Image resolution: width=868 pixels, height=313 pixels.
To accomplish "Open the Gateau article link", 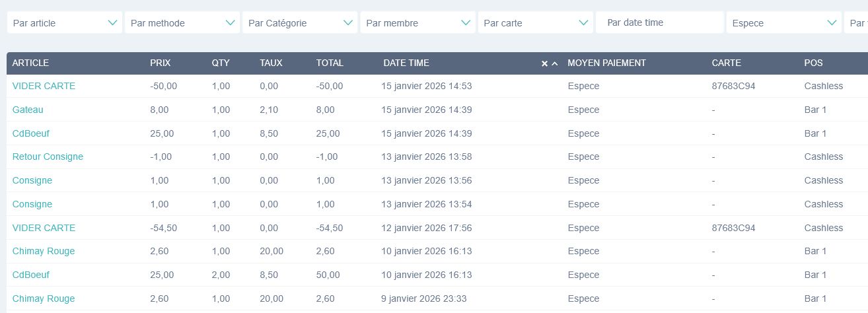I will 28,110.
